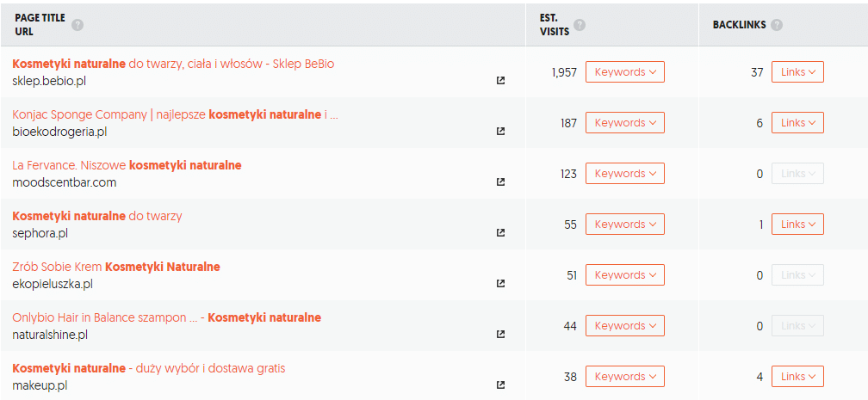
Task: Open makeup.pl external link icon
Action: [x=500, y=385]
